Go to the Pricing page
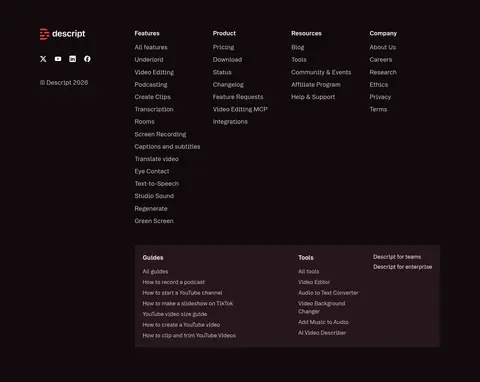 tap(223, 47)
